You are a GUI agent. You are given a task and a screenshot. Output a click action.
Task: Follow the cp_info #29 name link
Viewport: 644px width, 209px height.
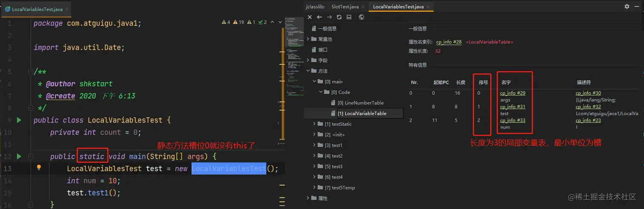pyautogui.click(x=513, y=93)
